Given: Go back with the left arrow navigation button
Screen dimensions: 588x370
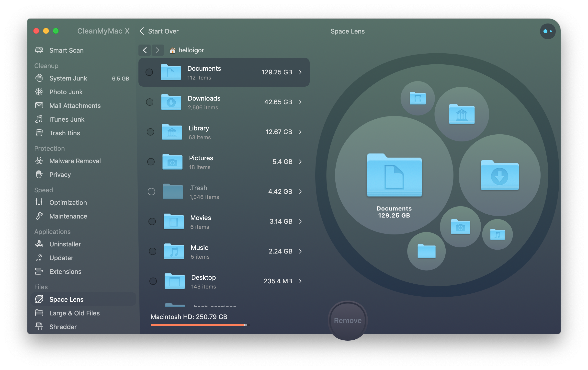Looking at the screenshot, I should (x=145, y=50).
